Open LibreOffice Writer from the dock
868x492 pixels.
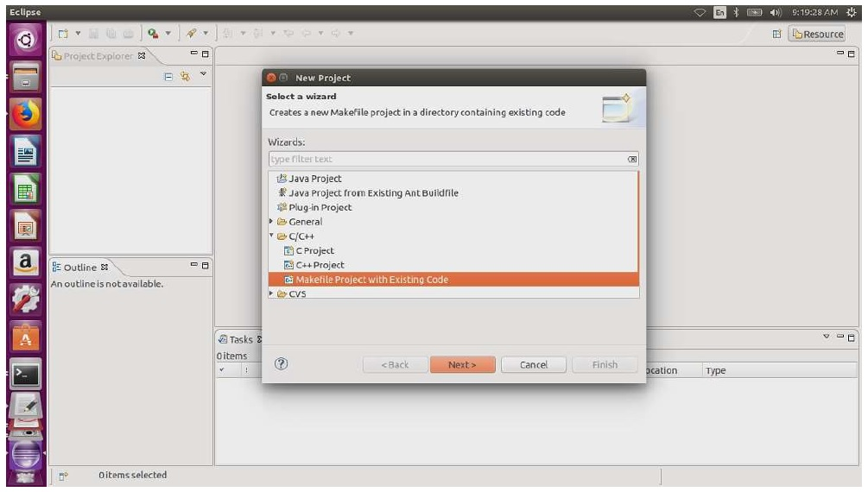click(27, 154)
